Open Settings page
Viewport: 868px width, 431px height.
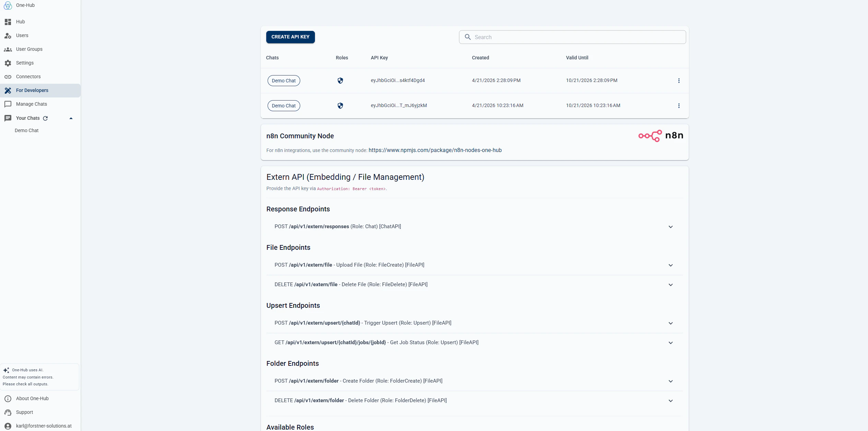pyautogui.click(x=40, y=63)
